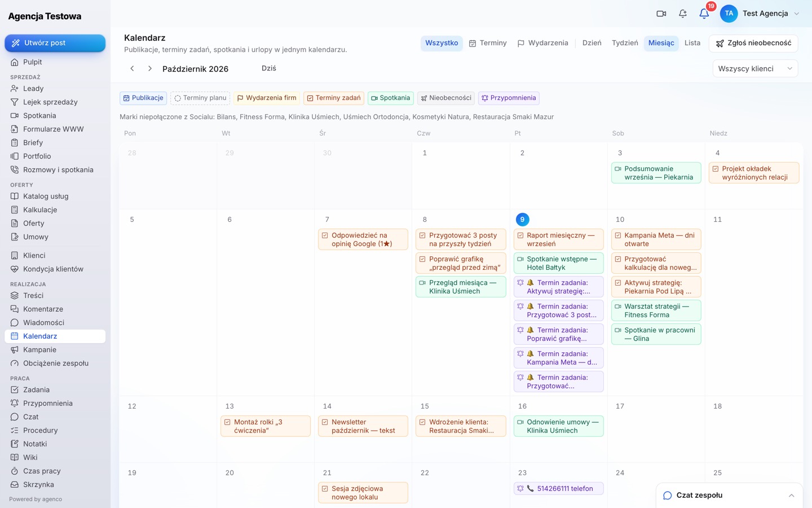
Task: Open Czas pracy in sidebar
Action: (55, 471)
